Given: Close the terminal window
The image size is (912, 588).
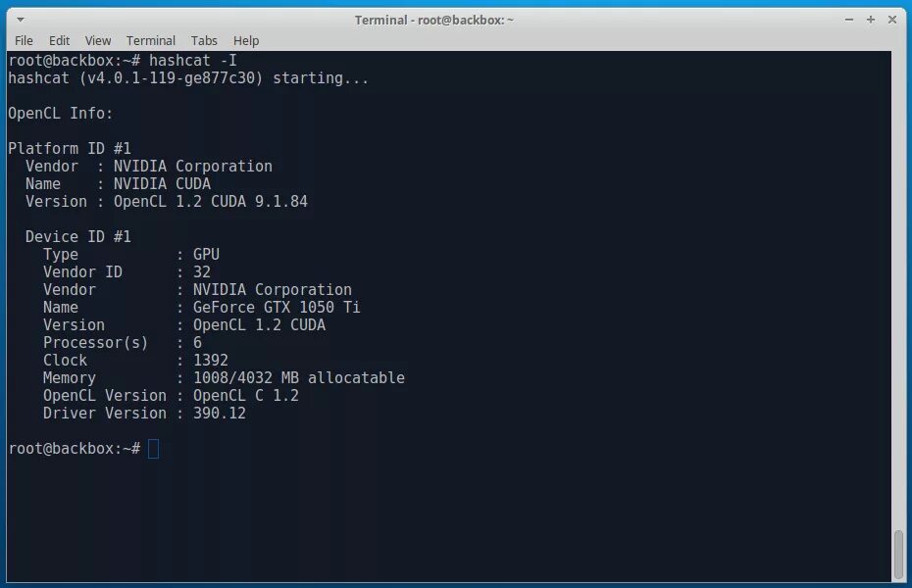Looking at the screenshot, I should (892, 20).
